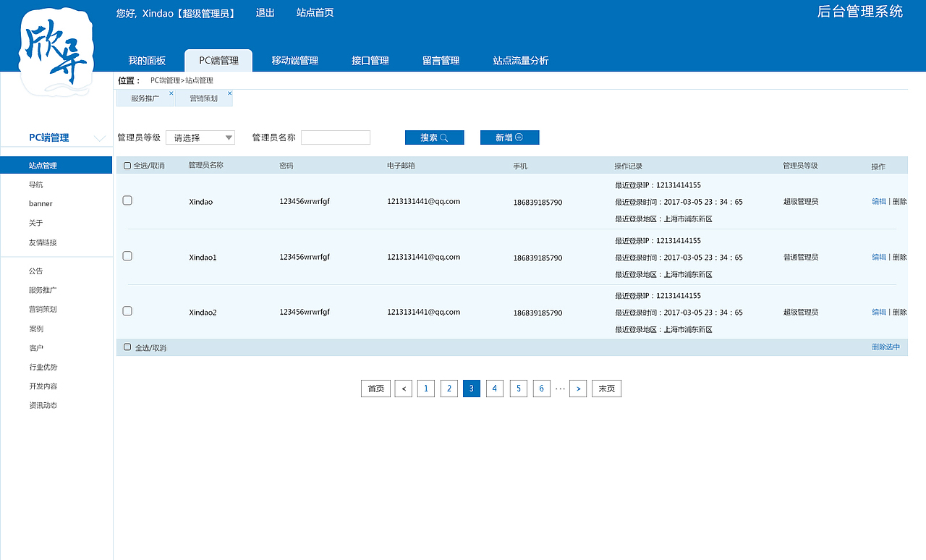Go to page 4
The height and width of the screenshot is (560, 926).
tap(495, 389)
